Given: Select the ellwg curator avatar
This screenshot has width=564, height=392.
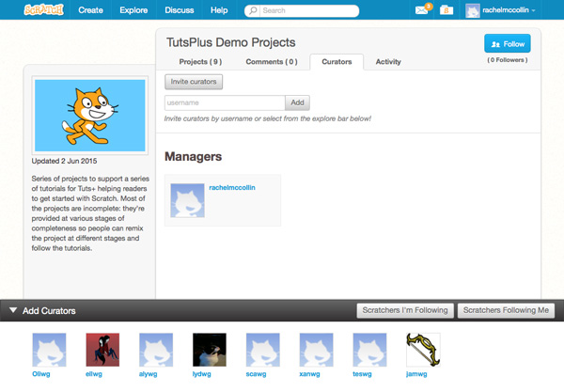Looking at the screenshot, I should point(102,350).
